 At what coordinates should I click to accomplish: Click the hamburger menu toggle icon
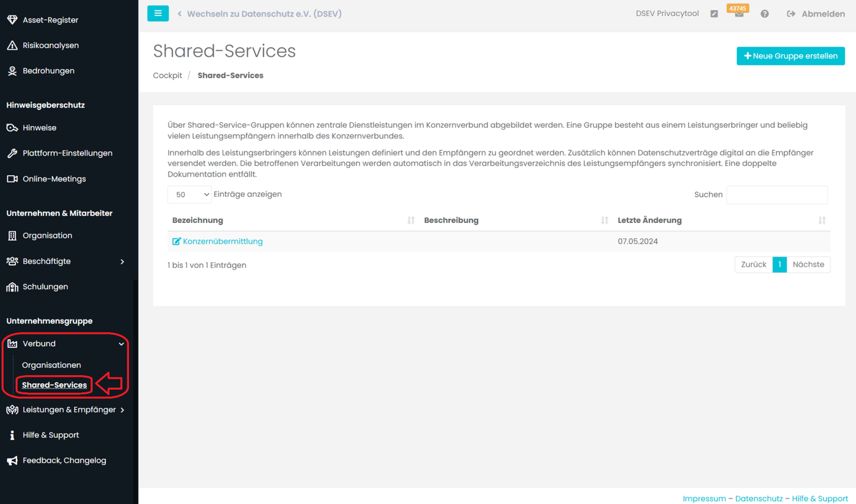pos(158,13)
